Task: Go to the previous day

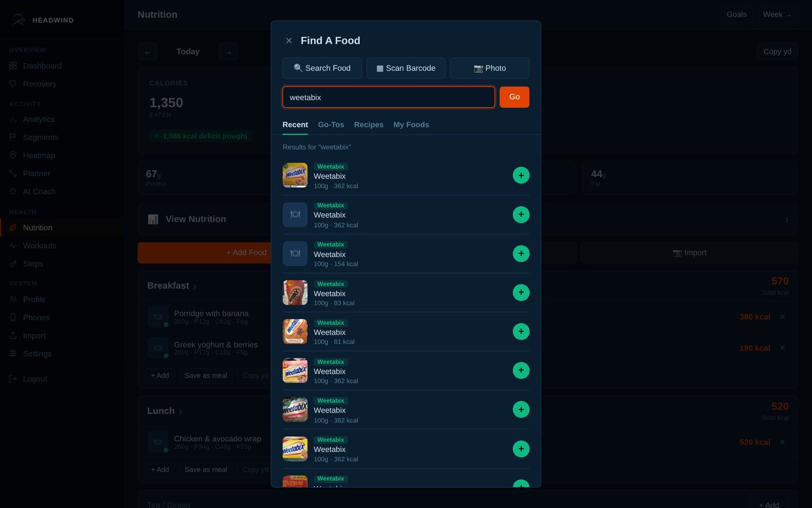Action: 147,52
